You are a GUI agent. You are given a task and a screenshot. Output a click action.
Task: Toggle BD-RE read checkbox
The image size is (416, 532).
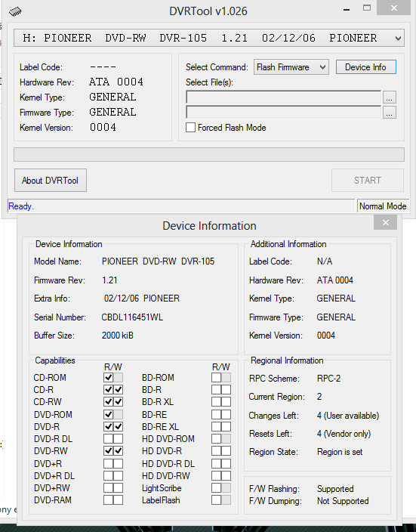[217, 414]
